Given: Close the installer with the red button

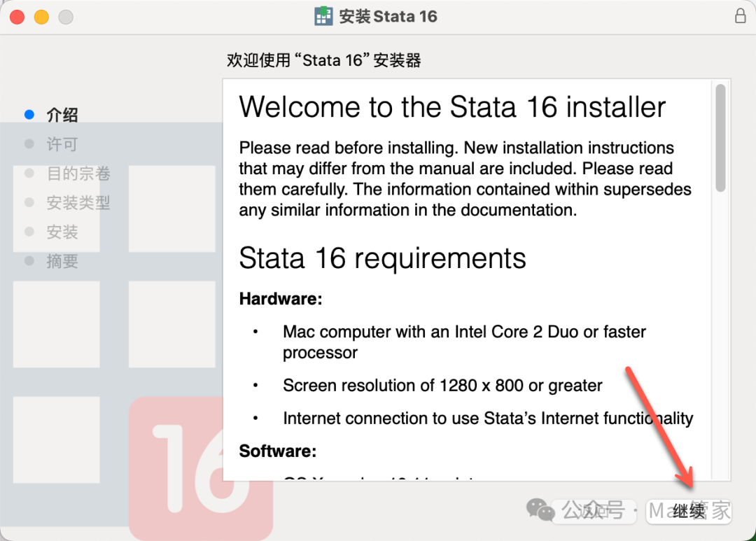Looking at the screenshot, I should tap(17, 17).
